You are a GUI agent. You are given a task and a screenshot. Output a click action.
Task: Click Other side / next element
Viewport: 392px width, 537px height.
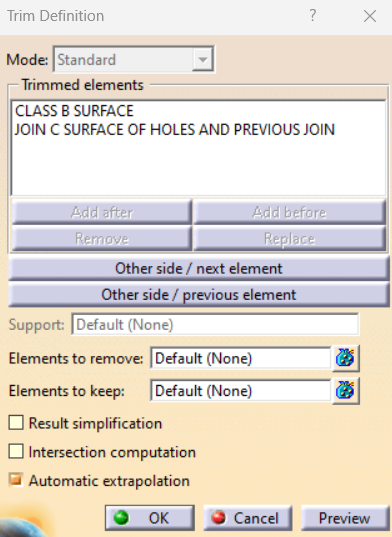pos(199,268)
